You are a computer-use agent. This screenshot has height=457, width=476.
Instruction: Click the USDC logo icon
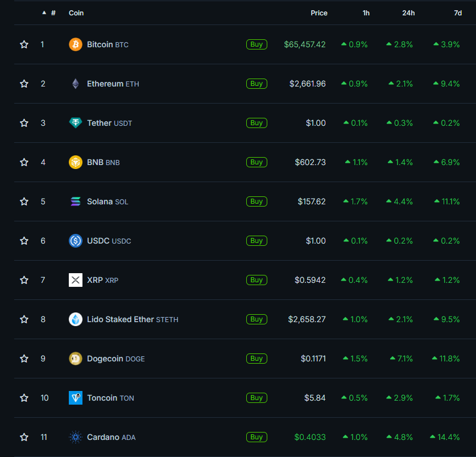(76, 241)
